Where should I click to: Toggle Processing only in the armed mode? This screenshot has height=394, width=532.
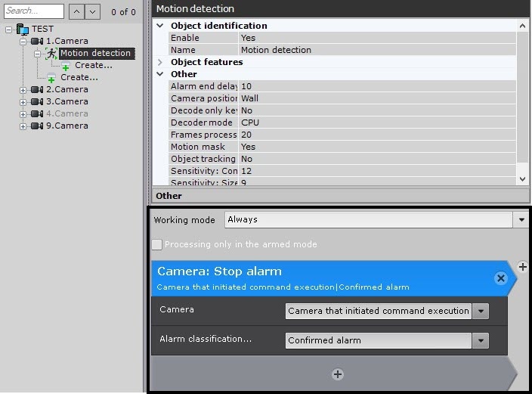(x=157, y=244)
